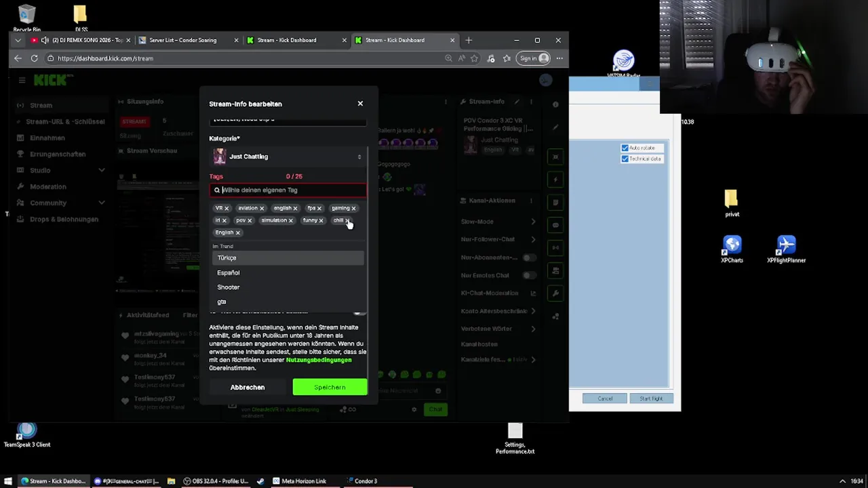This screenshot has height=488, width=868.
Task: Select trending tag gta
Action: (x=288, y=302)
